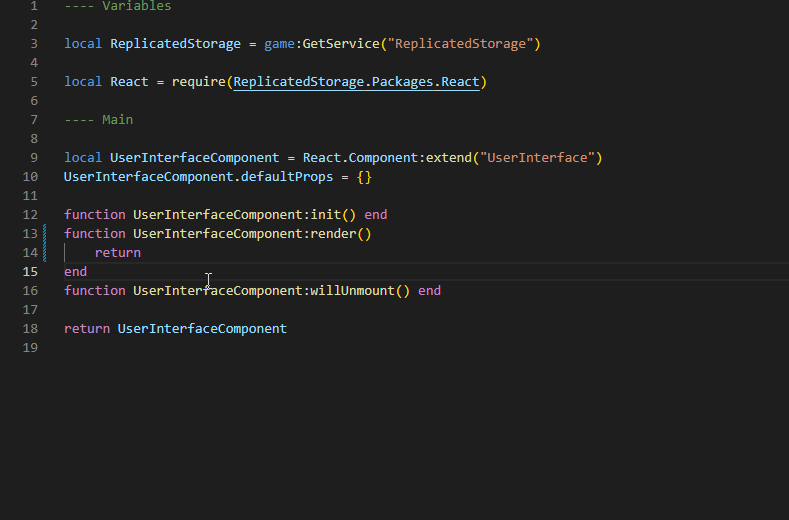Select line number 8 in the gutter
This screenshot has width=789, height=520.
34,139
